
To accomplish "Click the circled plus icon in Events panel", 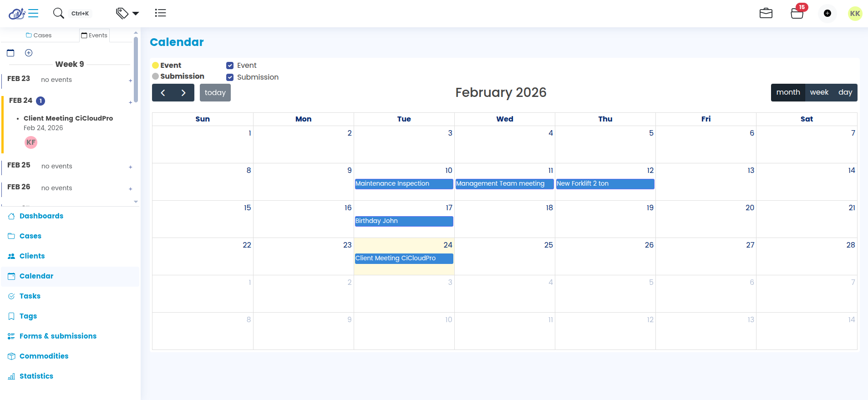I will [x=29, y=53].
